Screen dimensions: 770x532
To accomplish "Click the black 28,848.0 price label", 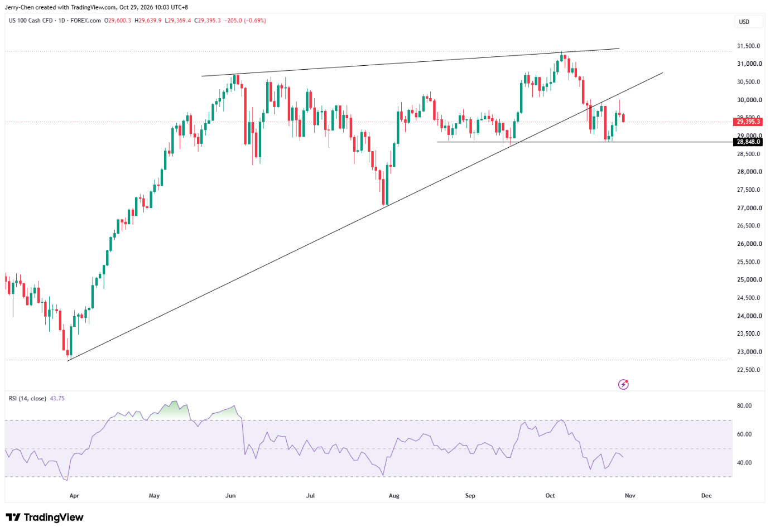I will click(x=748, y=142).
